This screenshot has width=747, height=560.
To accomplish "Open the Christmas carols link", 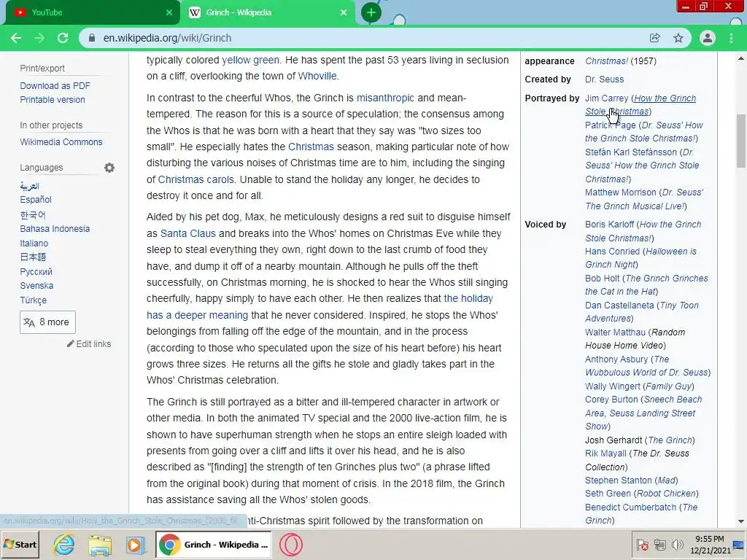I will coord(196,179).
